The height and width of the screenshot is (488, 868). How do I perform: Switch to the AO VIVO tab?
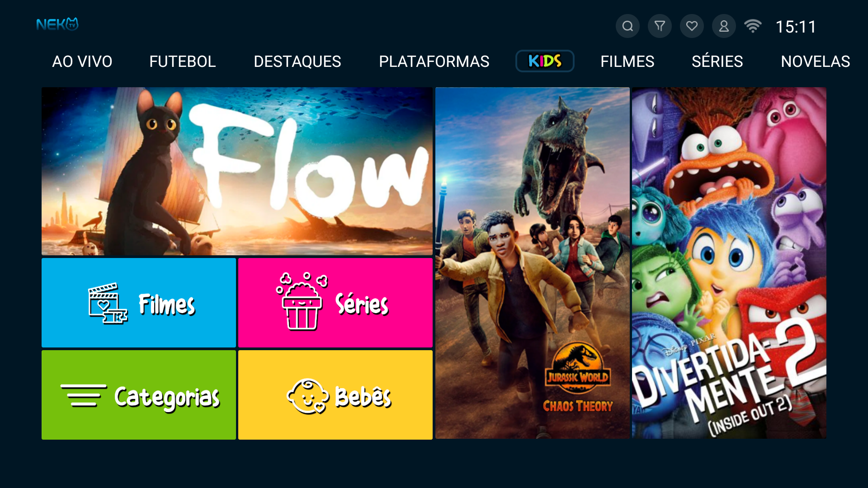pyautogui.click(x=82, y=61)
